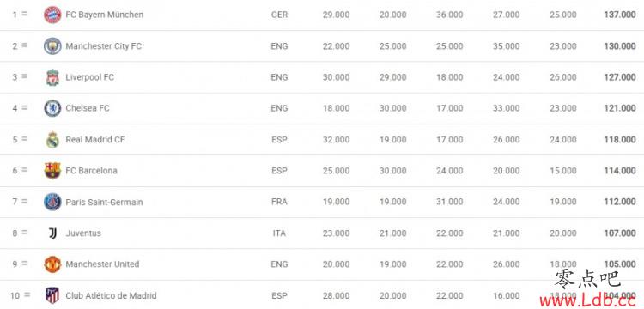Click the FC Bayern München club crest
Screen dimensions: 644x309
pyautogui.click(x=52, y=15)
